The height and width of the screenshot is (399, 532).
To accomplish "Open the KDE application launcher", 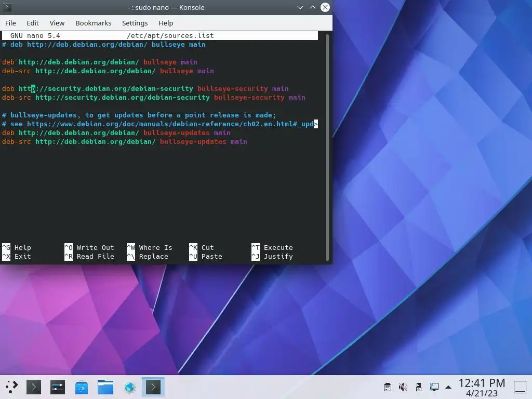I will 11,387.
